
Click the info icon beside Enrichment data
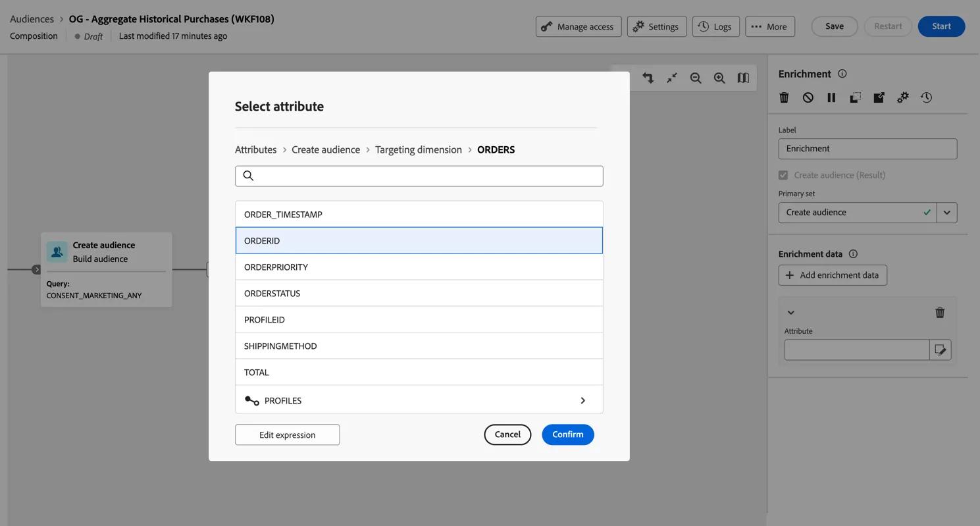[853, 254]
